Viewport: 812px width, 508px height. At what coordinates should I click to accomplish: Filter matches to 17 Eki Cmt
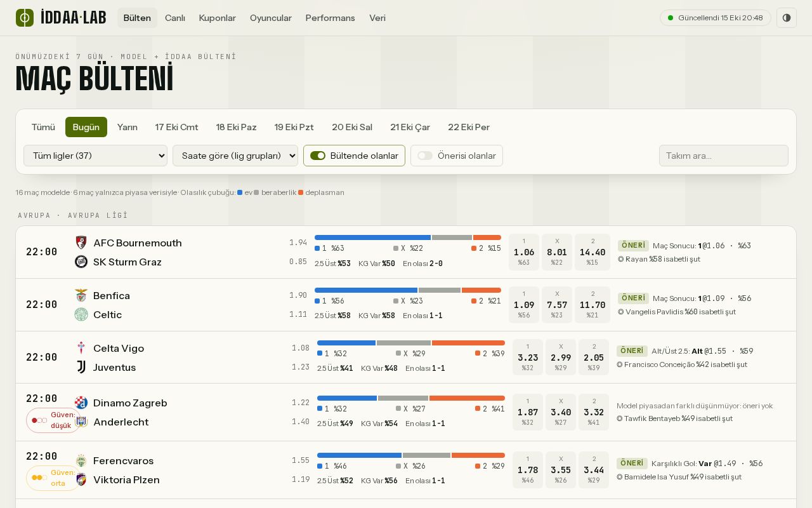tap(177, 127)
